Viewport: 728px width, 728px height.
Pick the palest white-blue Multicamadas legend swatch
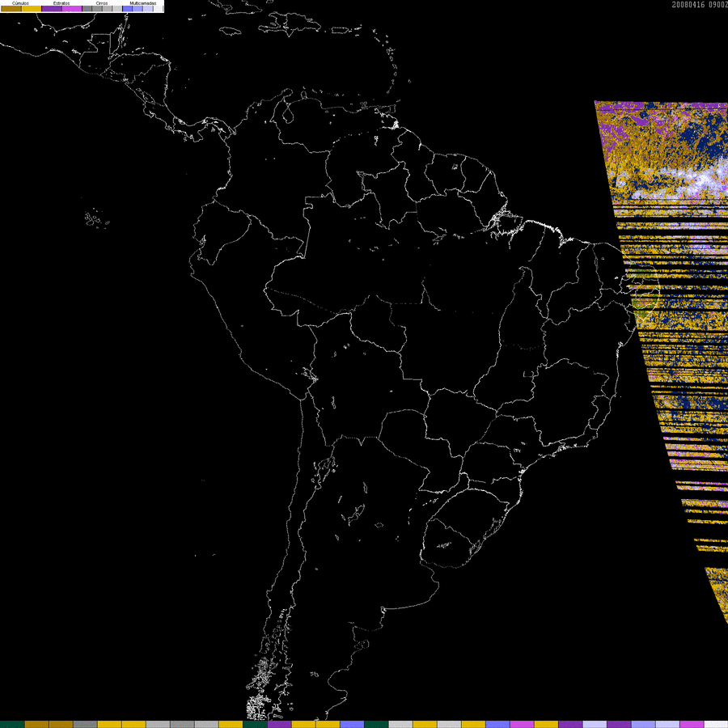point(159,8)
